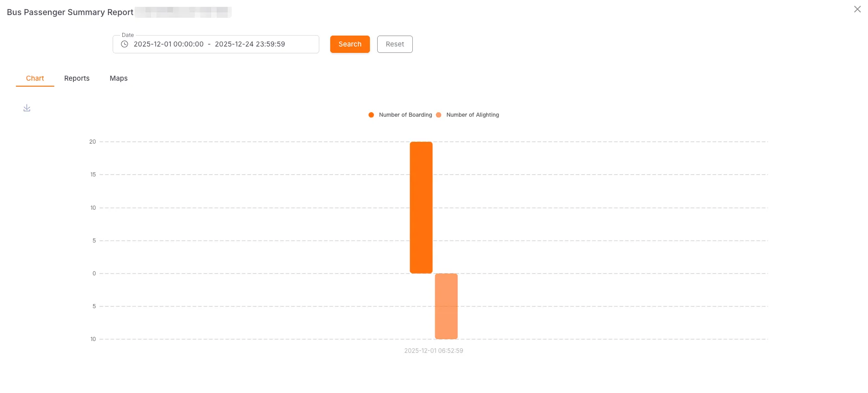Image resolution: width=868 pixels, height=393 pixels.
Task: Open the start date selector
Action: pos(168,44)
